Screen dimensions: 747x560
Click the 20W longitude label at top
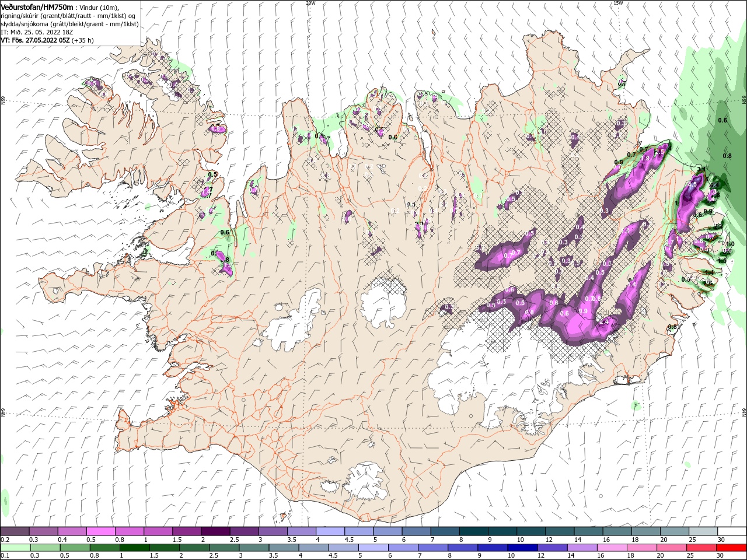click(310, 2)
